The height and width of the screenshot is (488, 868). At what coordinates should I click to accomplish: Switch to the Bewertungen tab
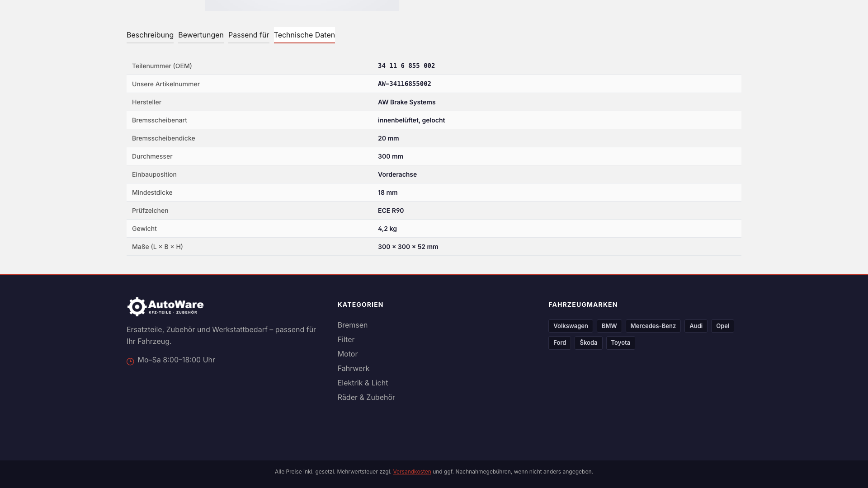click(x=201, y=35)
